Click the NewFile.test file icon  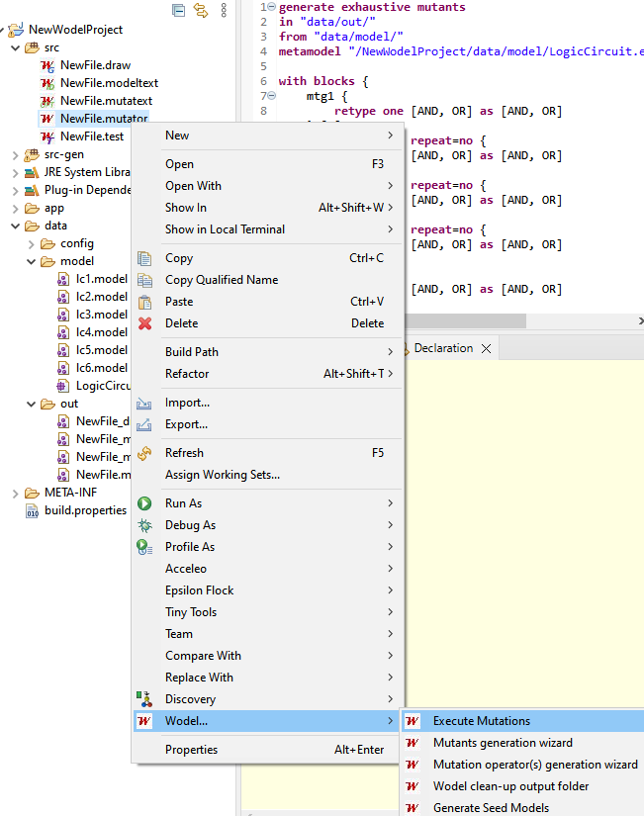pyautogui.click(x=47, y=136)
